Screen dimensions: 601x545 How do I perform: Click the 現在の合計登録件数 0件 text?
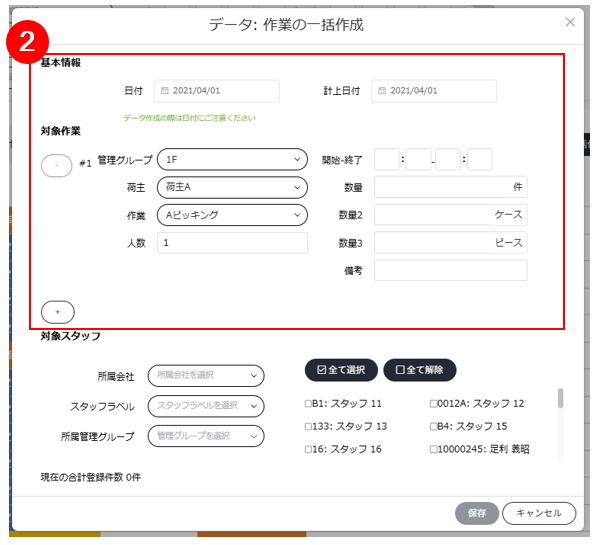(91, 477)
